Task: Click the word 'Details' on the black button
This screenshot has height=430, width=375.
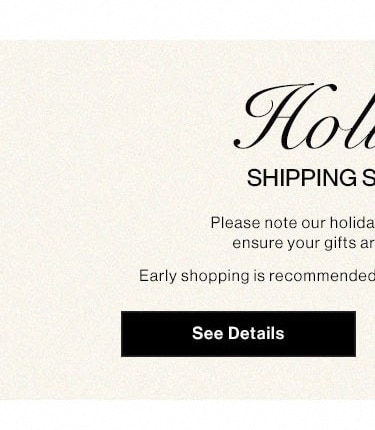Action: point(256,333)
